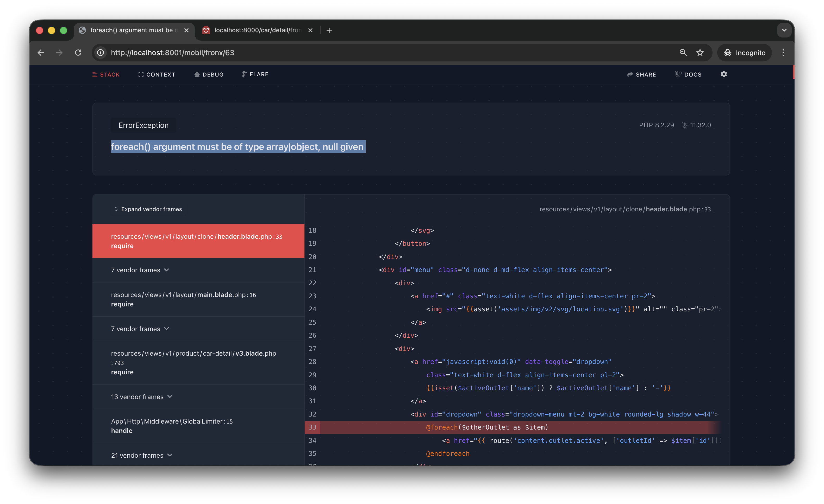Screen dimensions: 824x504
Task: Open the DEBUG tab
Action: tap(209, 74)
